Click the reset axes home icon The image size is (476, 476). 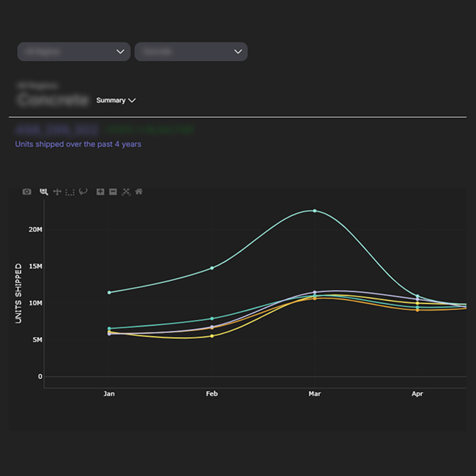click(x=138, y=192)
